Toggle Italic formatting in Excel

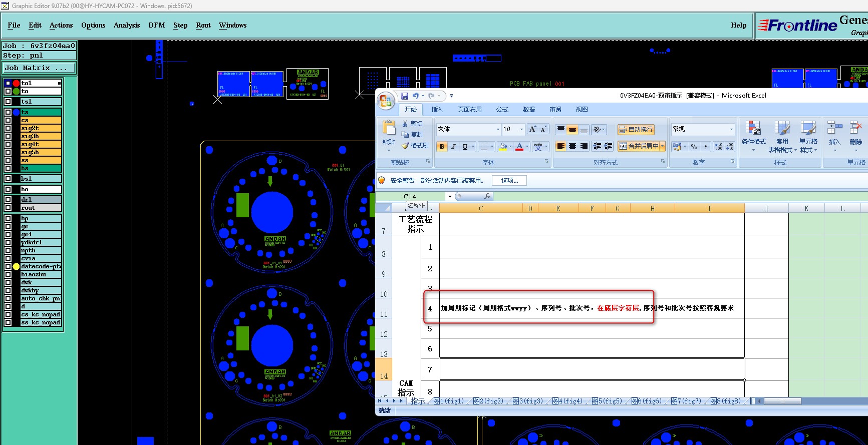pyautogui.click(x=453, y=147)
